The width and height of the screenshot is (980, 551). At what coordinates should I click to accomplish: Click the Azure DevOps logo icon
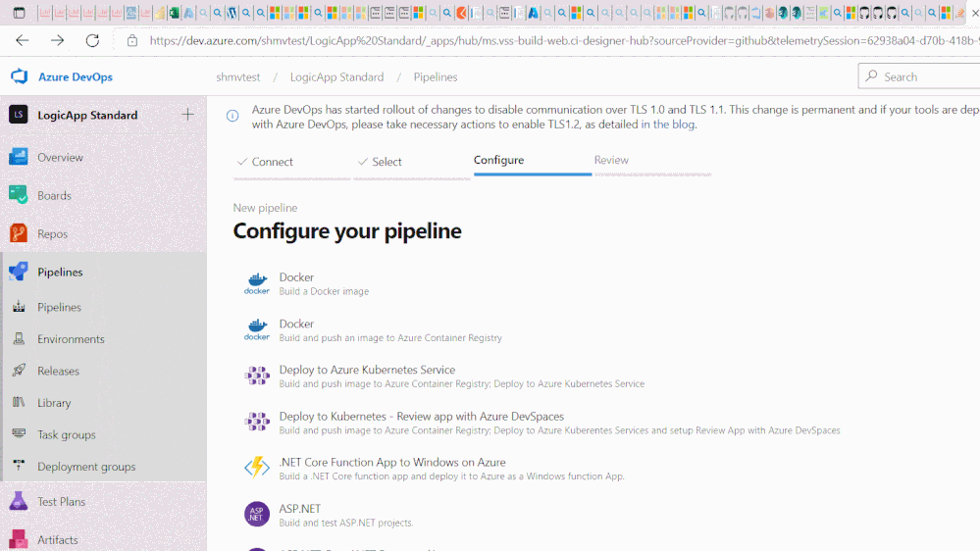pyautogui.click(x=20, y=76)
